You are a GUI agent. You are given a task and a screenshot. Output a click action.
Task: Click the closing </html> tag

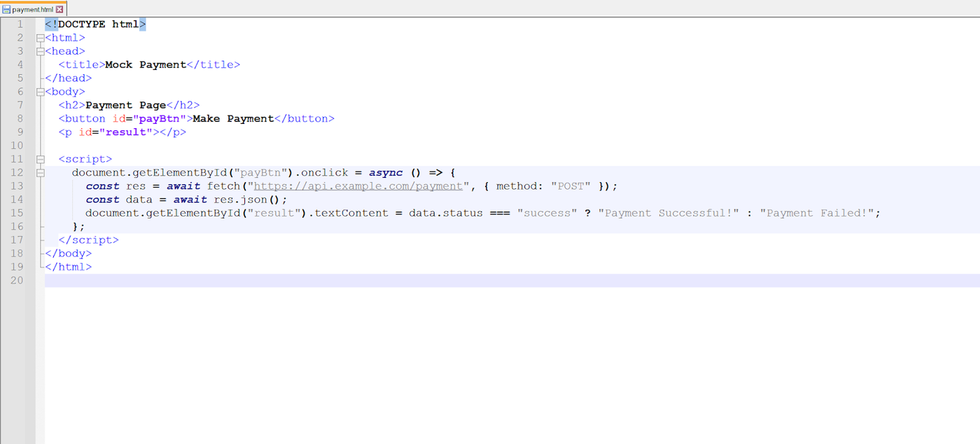point(68,267)
